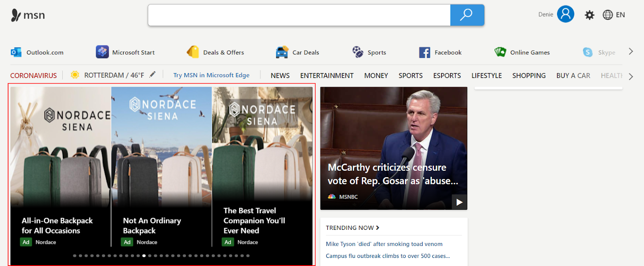Expand more news categories with arrow

[x=631, y=76]
